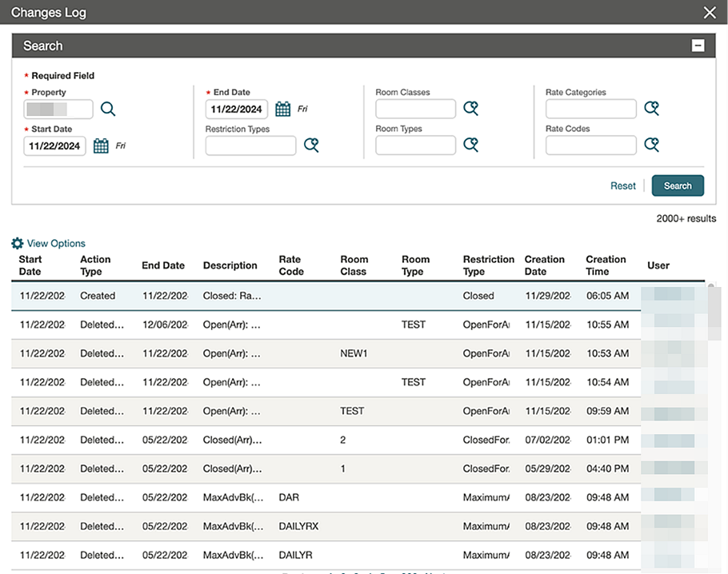Click the 07/02 creation date cell
The height and width of the screenshot is (574, 728).
pyautogui.click(x=548, y=440)
